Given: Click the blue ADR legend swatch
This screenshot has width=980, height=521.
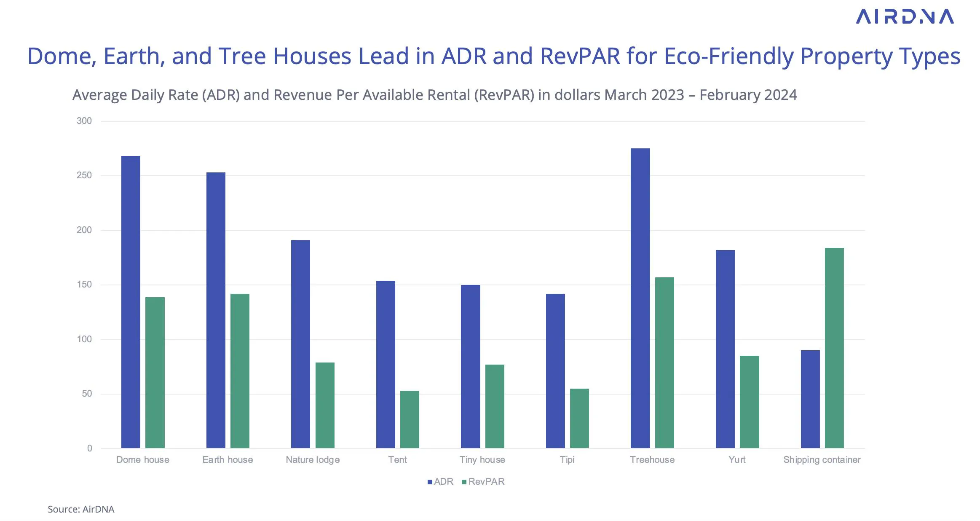Looking at the screenshot, I should [430, 482].
